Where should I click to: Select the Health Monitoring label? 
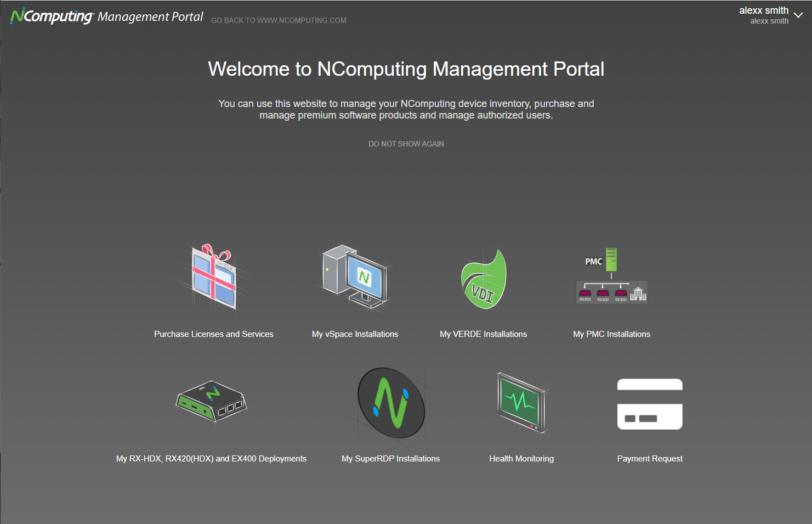[x=521, y=459]
